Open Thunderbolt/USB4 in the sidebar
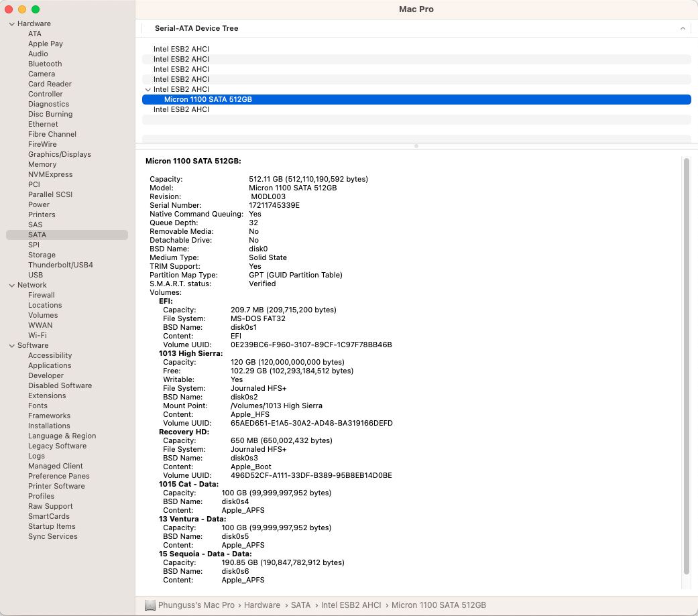 tap(60, 265)
